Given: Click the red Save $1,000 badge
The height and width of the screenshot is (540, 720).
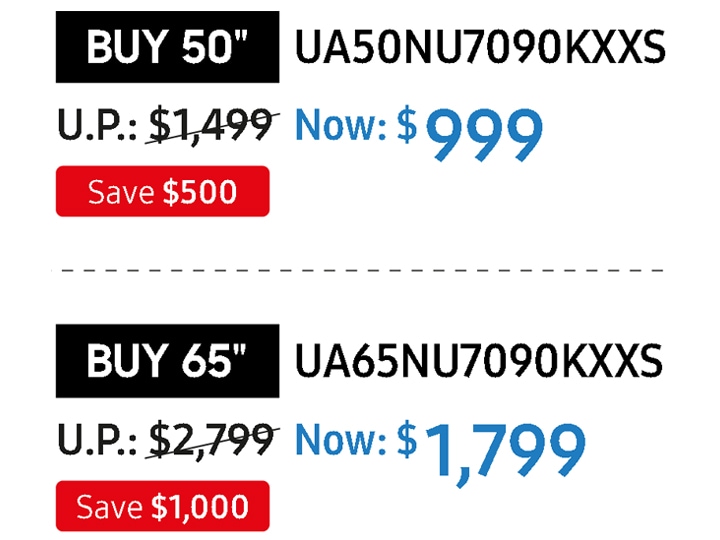Looking at the screenshot, I should [163, 506].
